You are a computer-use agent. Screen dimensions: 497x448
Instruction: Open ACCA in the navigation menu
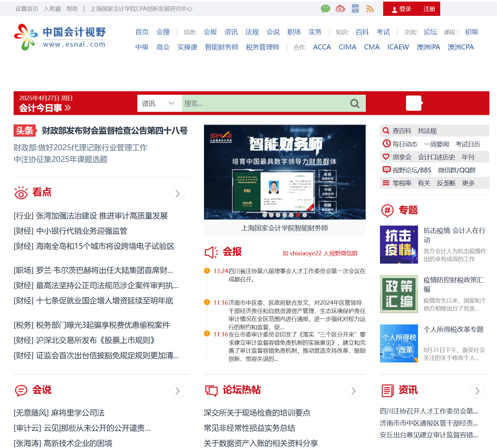click(322, 47)
